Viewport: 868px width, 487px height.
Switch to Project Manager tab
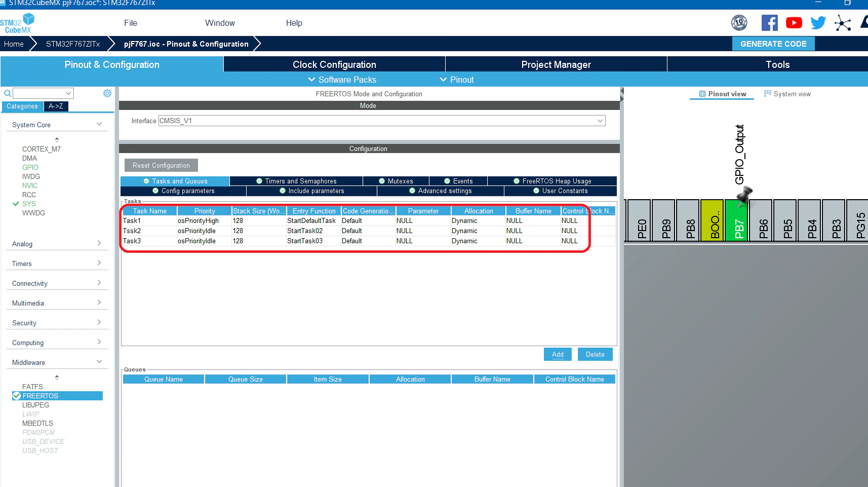coord(556,64)
